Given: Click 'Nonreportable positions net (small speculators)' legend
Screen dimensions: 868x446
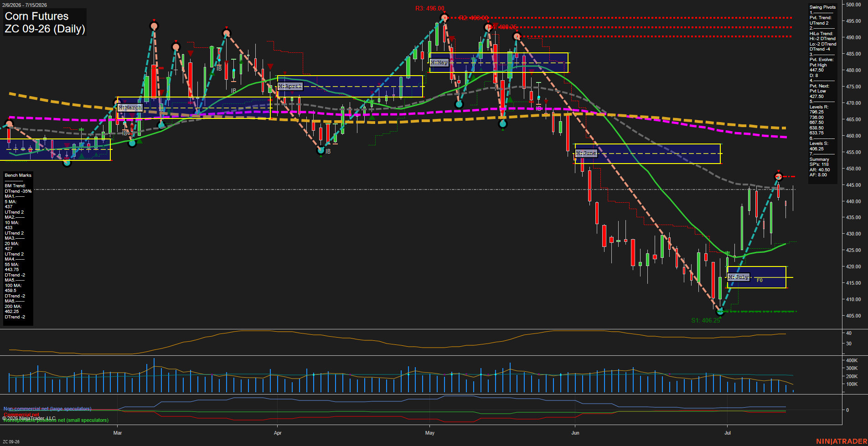Looking at the screenshot, I should pyautogui.click(x=56, y=420).
